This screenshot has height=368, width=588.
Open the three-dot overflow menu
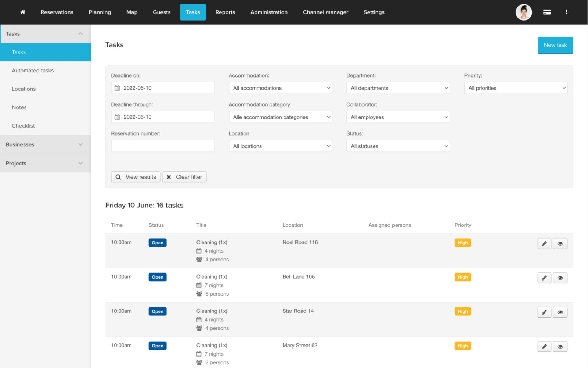(x=566, y=12)
